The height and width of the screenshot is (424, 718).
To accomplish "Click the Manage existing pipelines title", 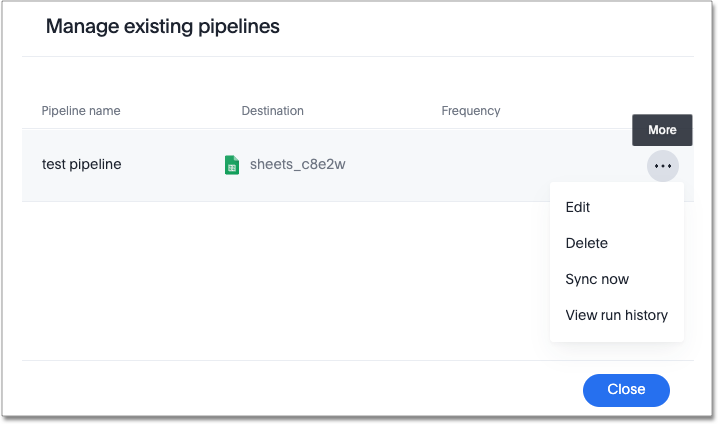I will [x=163, y=27].
